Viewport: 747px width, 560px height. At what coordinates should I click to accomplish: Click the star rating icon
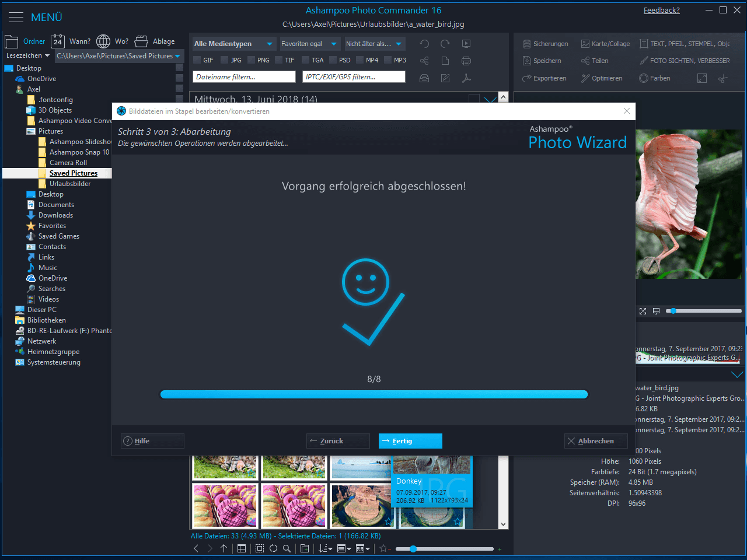(x=383, y=548)
